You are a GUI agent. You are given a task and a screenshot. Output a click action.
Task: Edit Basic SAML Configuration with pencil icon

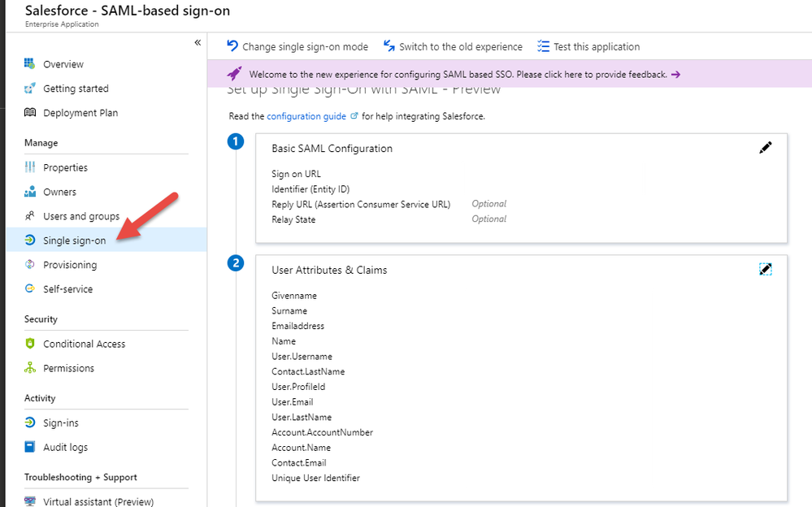click(765, 148)
